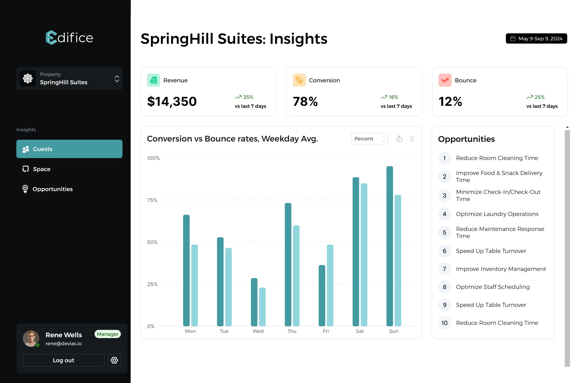This screenshot has height=383, width=588.
Task: Click the export icon on chart card
Action: point(399,139)
